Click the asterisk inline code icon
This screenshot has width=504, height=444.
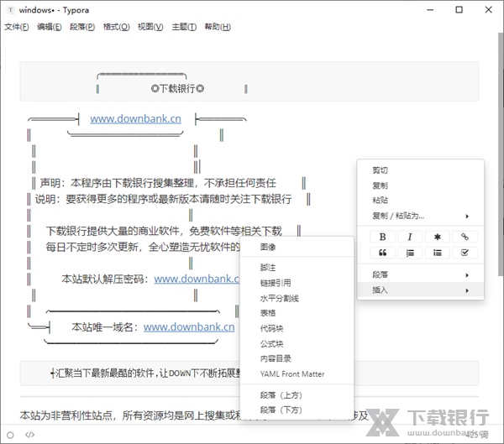437,237
